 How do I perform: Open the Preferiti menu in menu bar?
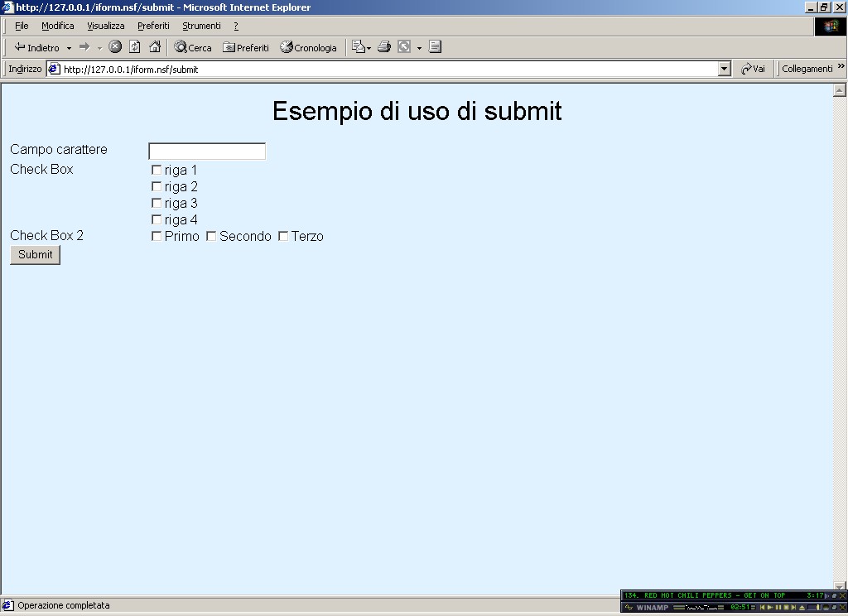(153, 26)
